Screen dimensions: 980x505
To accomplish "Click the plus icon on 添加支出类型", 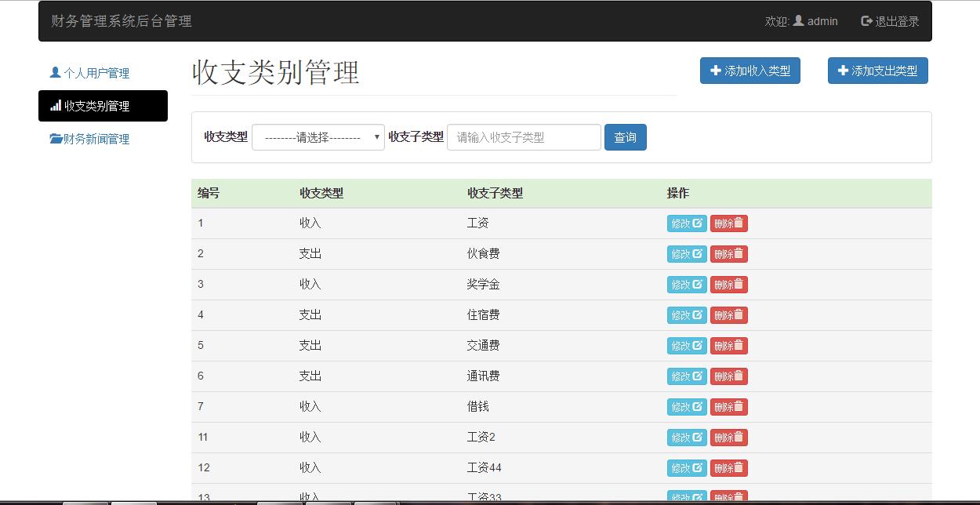I will click(x=843, y=71).
